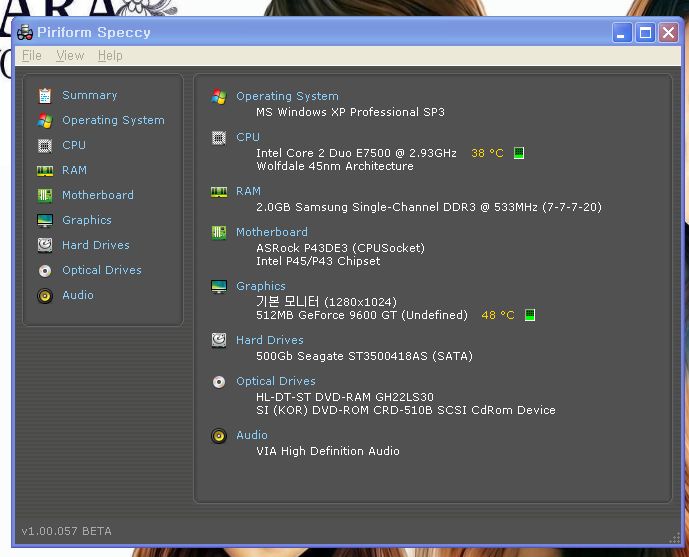Click the Motherboard heading link in main panel
The image size is (689, 557).
pyautogui.click(x=272, y=232)
